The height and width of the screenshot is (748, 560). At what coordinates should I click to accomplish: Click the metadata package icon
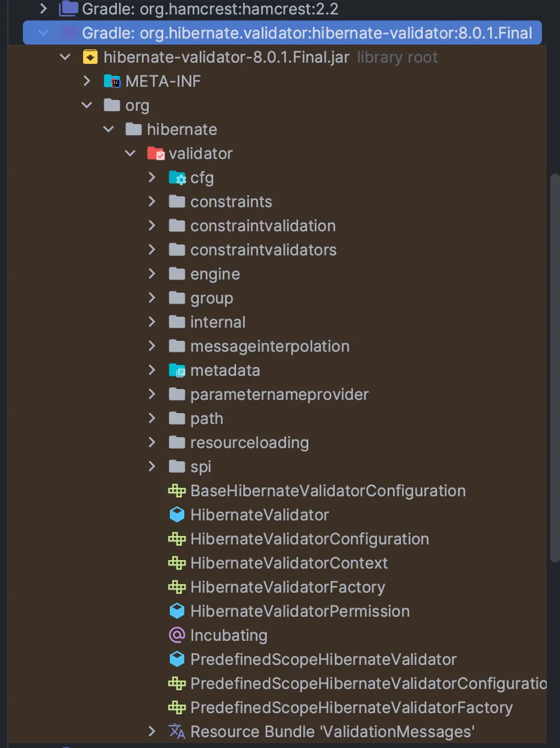click(177, 370)
